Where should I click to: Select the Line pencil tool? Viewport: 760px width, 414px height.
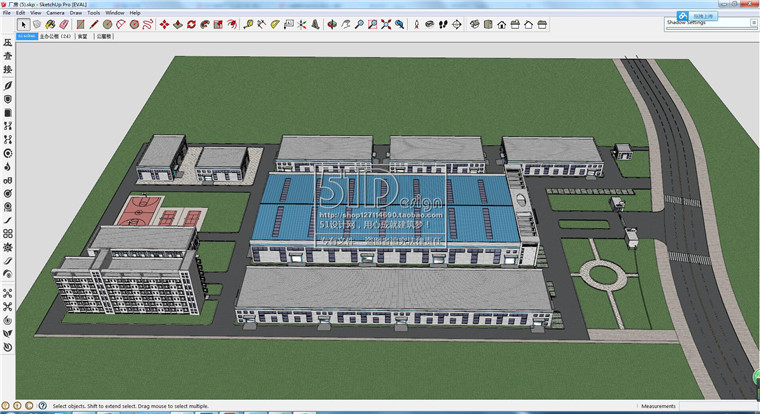click(94, 24)
